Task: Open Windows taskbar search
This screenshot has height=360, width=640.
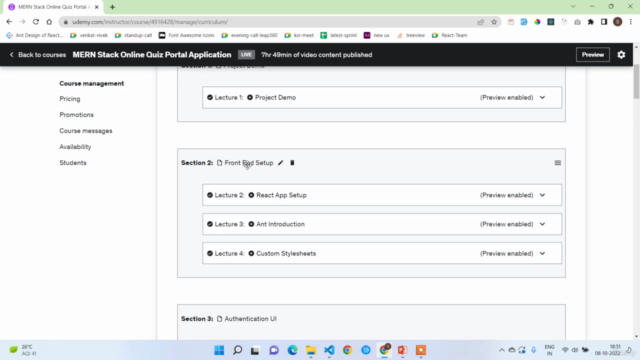Action: (238, 350)
